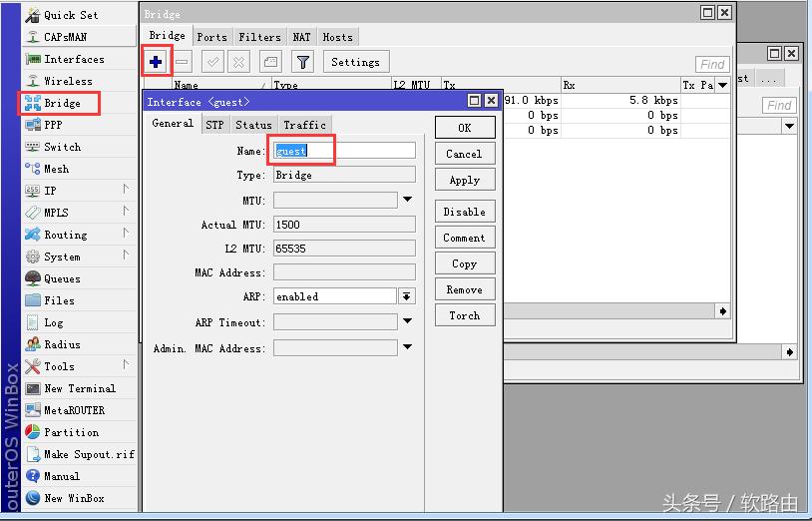Switch to the Ports tab
This screenshot has width=812, height=521.
point(211,37)
